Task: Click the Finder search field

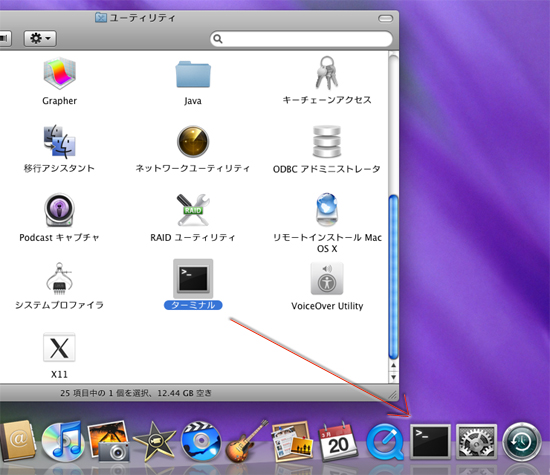Action: point(301,39)
